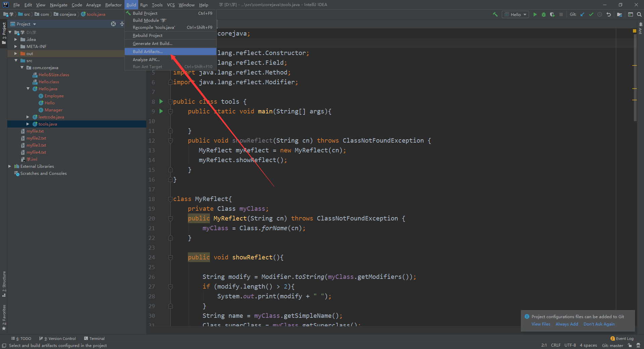Click Don't Ask Again in notification
The height and width of the screenshot is (349, 644).
[599, 324]
